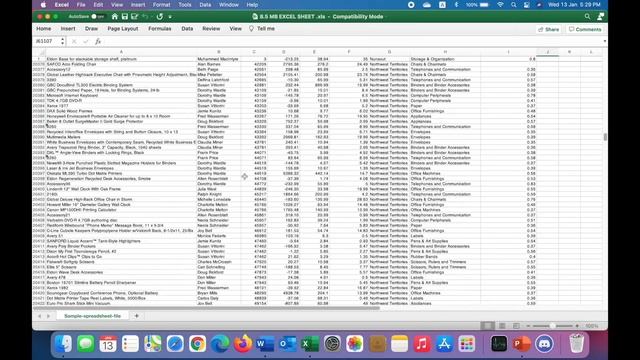The height and width of the screenshot is (360, 640).
Task: Click the vertical scrollbar thumb
Action: point(605,137)
